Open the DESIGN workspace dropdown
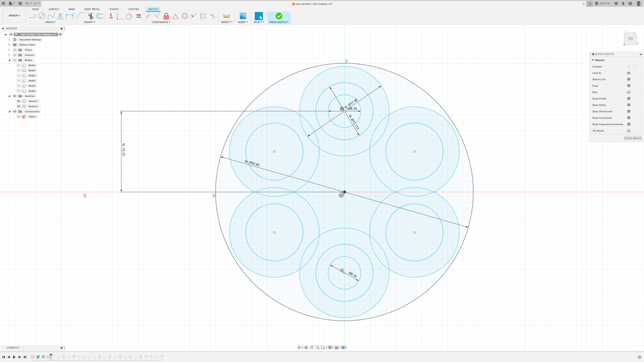 click(x=14, y=15)
